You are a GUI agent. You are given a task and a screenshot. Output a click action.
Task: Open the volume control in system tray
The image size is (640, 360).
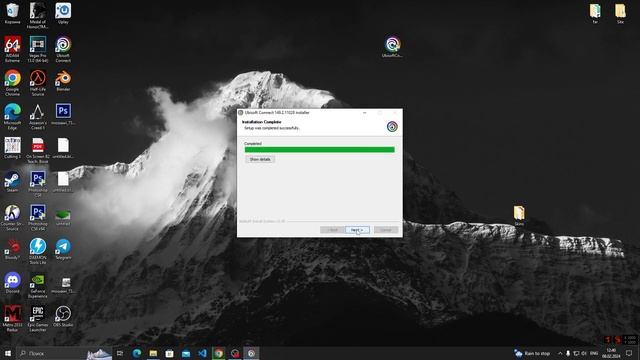pos(584,353)
